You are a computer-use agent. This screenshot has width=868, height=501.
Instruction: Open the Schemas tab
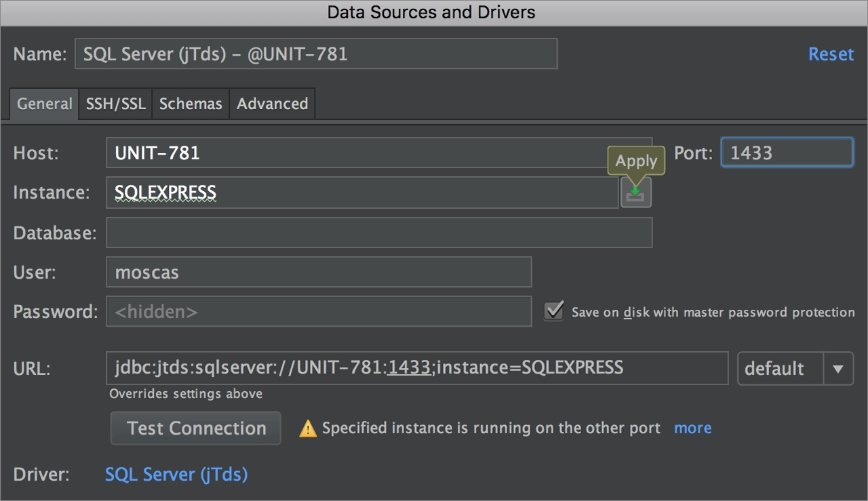coord(191,104)
